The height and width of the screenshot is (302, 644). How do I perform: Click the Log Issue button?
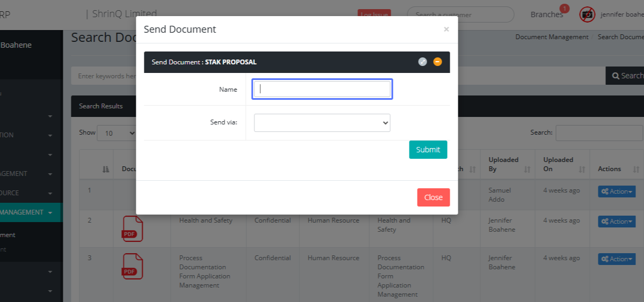tap(374, 14)
